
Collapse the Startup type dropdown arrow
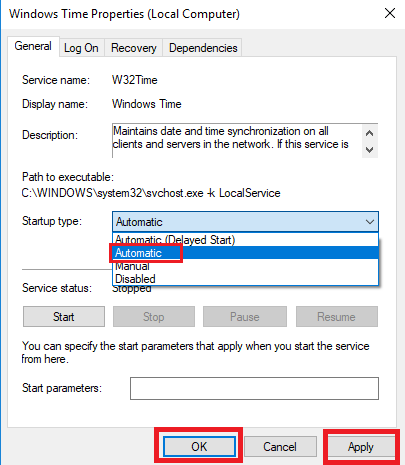[369, 222]
